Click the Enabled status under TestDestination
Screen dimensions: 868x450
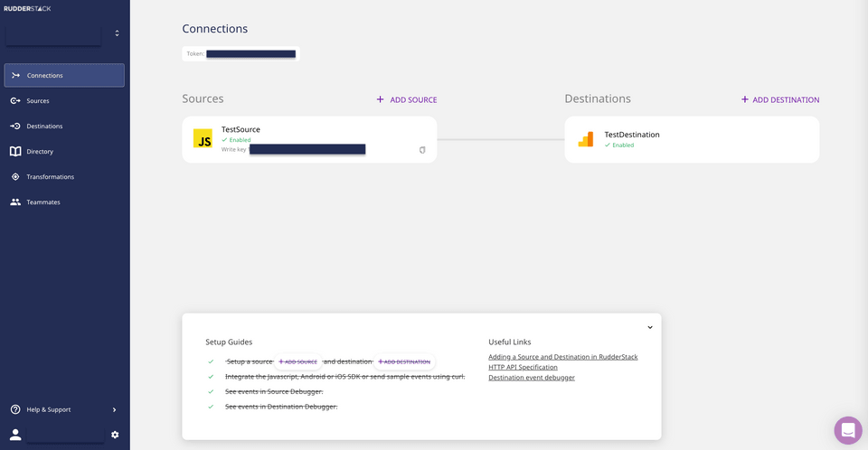click(x=619, y=145)
